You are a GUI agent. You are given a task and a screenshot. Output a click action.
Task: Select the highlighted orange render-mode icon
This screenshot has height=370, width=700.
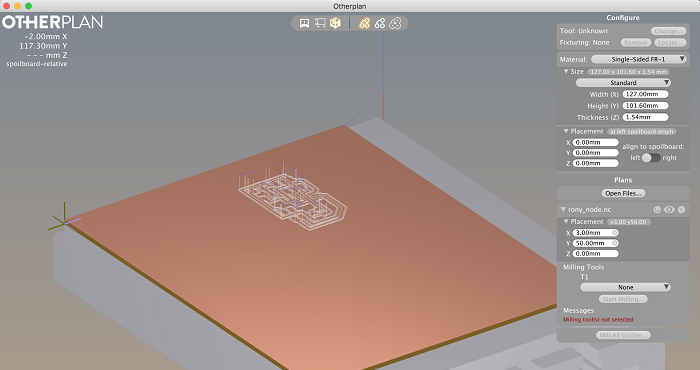pos(364,23)
